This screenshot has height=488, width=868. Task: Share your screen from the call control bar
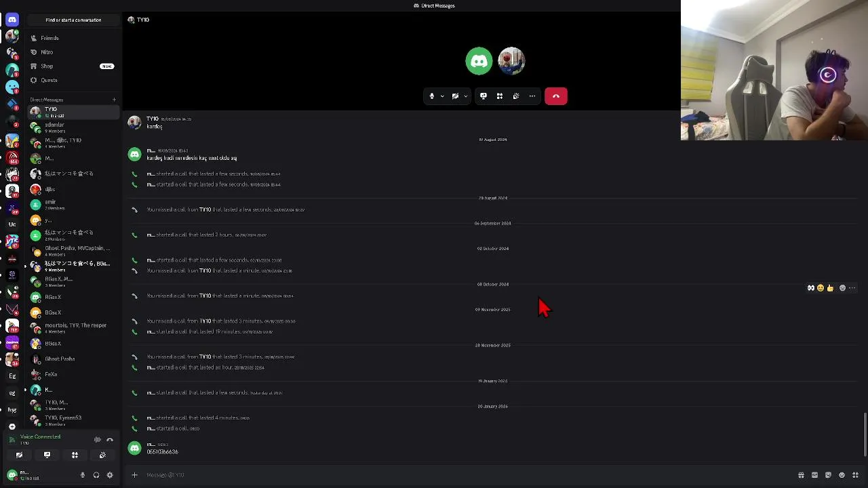[484, 96]
